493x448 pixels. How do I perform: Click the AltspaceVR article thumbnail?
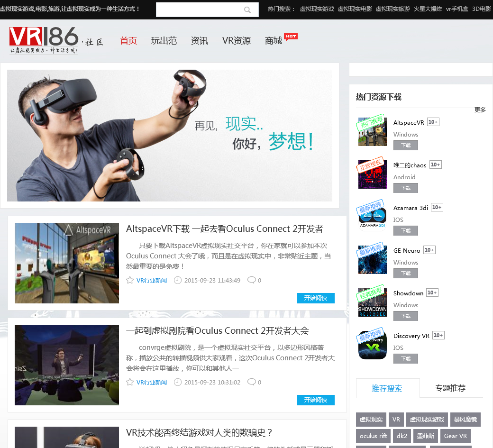coord(67,263)
